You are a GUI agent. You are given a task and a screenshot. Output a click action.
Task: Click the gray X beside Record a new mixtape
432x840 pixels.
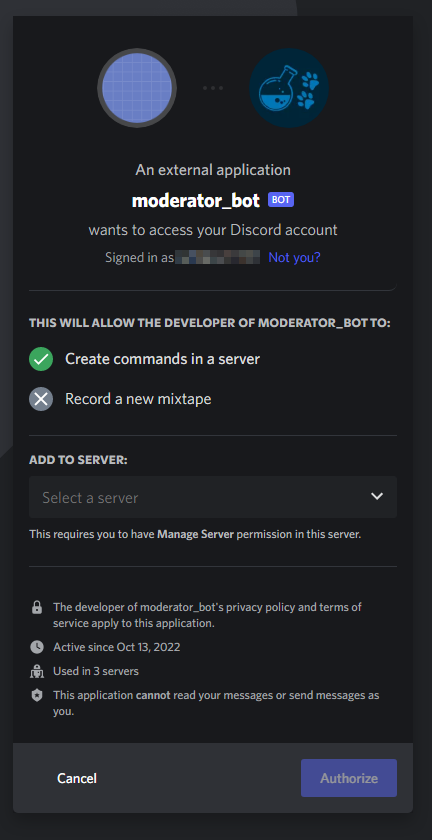click(x=41, y=399)
